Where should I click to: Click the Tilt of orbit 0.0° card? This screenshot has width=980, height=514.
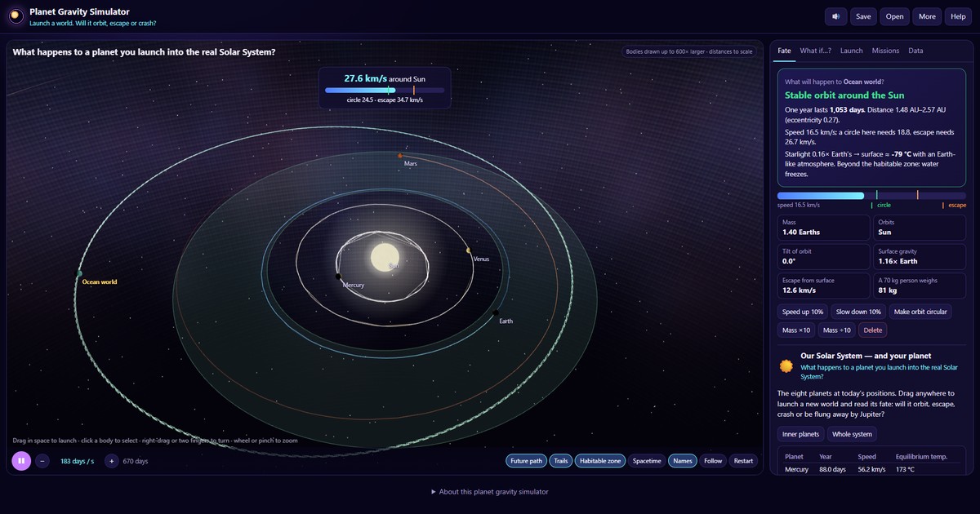(x=823, y=257)
